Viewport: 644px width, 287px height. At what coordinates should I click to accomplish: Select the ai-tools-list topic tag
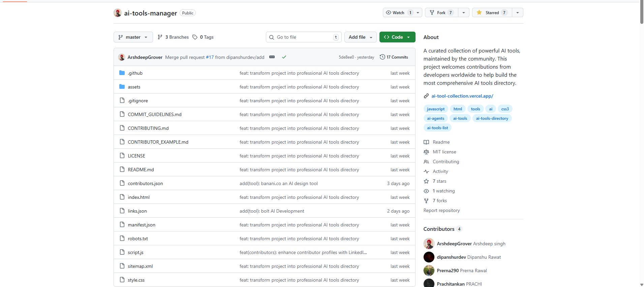pos(437,128)
